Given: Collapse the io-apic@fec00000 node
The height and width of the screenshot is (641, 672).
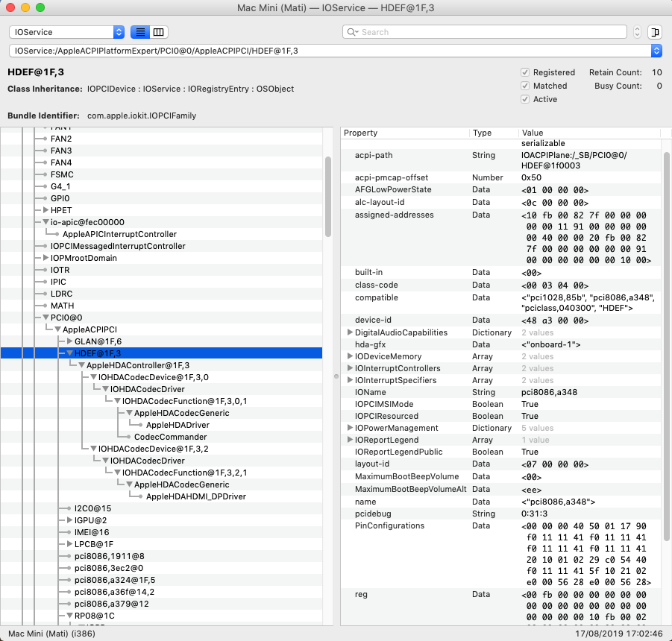Looking at the screenshot, I should pyautogui.click(x=45, y=222).
